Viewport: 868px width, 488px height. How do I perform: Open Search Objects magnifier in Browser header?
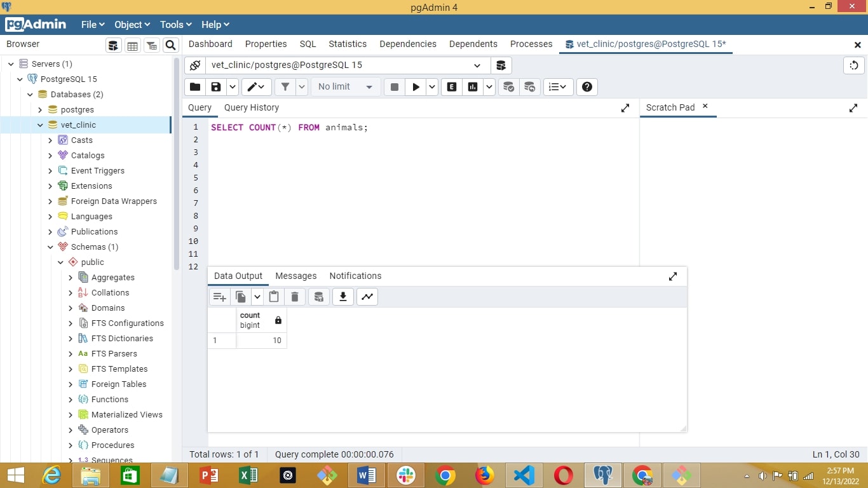point(170,45)
